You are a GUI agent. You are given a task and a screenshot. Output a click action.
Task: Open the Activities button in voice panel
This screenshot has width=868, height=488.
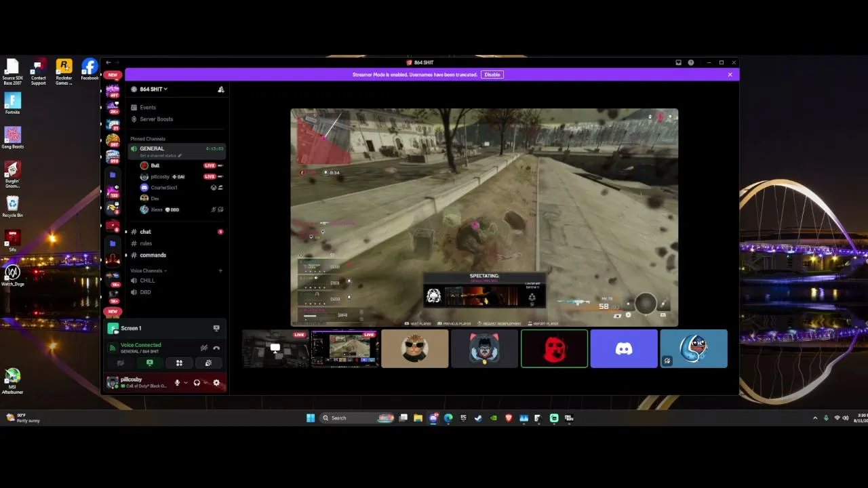point(179,363)
